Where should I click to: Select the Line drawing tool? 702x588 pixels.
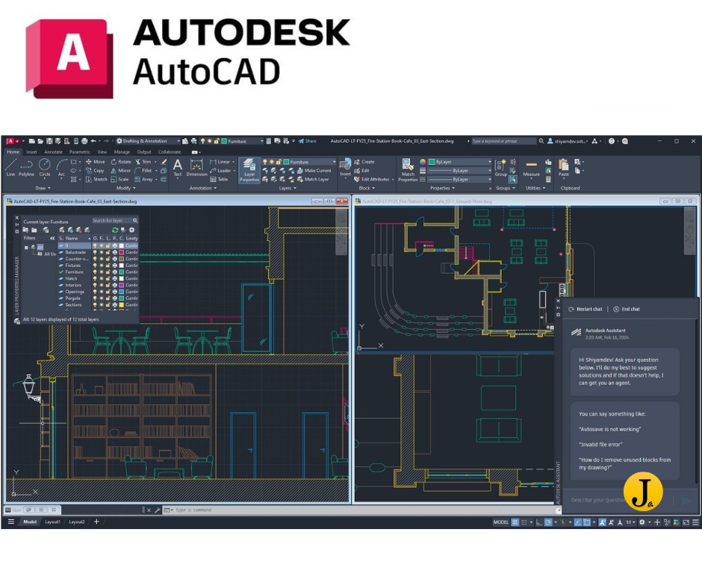(10, 167)
